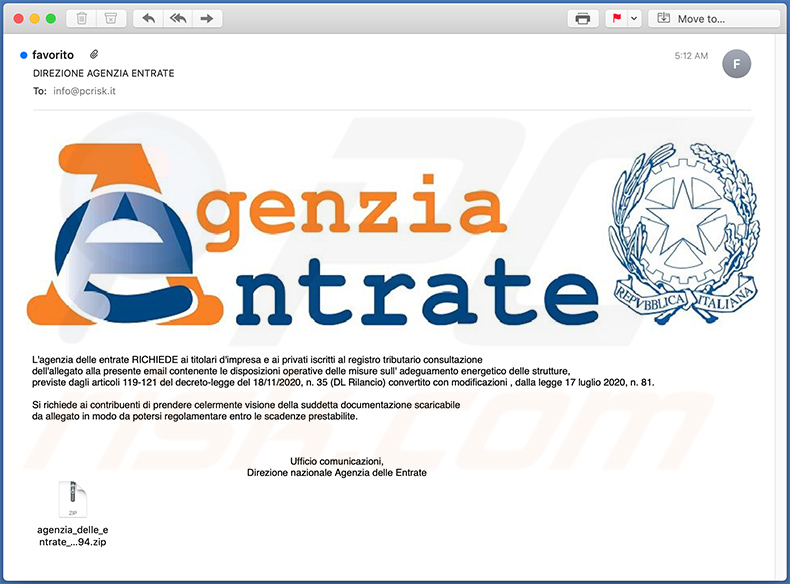This screenshot has width=790, height=584.
Task: Click the paragraph starting L'agenzia delle entrate RICHIEDE
Action: tap(343, 371)
